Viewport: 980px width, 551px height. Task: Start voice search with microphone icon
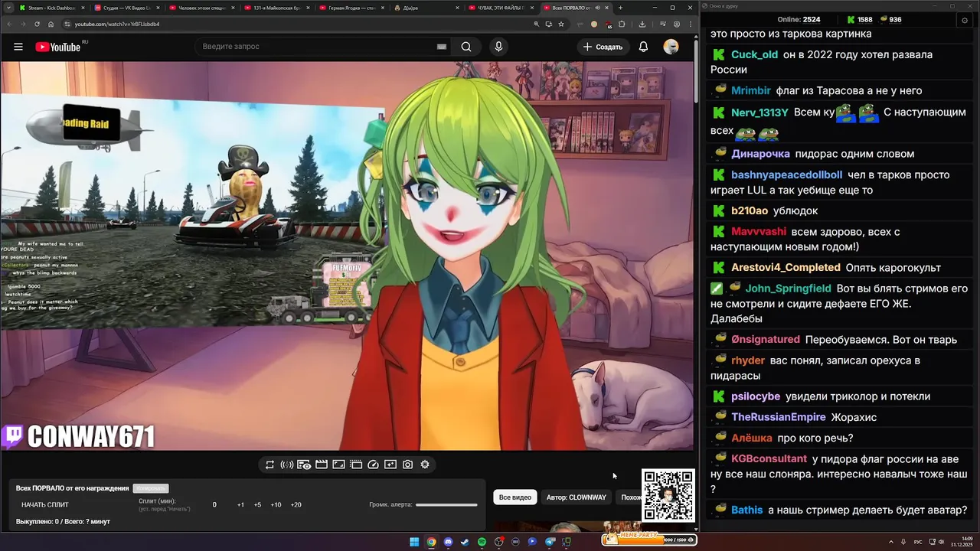click(x=498, y=47)
